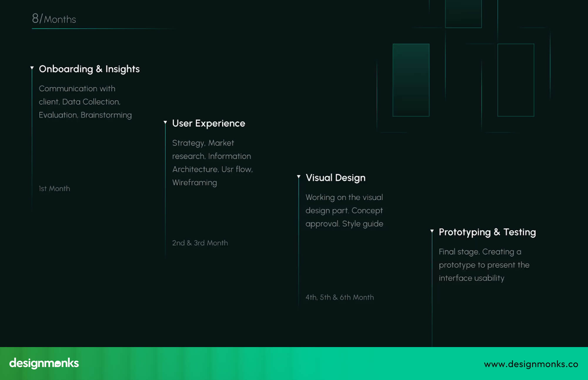Click the green gradient footer bar
The width and height of the screenshot is (588, 380).
294,364
